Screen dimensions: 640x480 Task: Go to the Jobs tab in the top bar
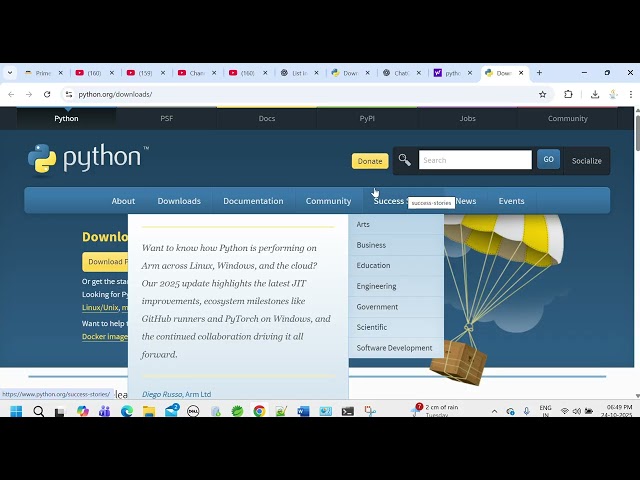pos(467,118)
